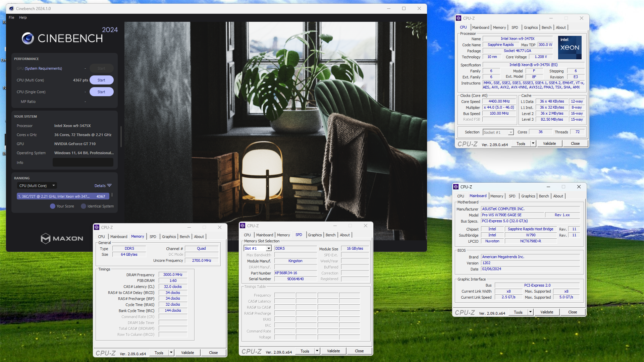Click the Intel Xeon logo in CPU-Z CPU window
The image size is (644, 362).
coord(570,48)
